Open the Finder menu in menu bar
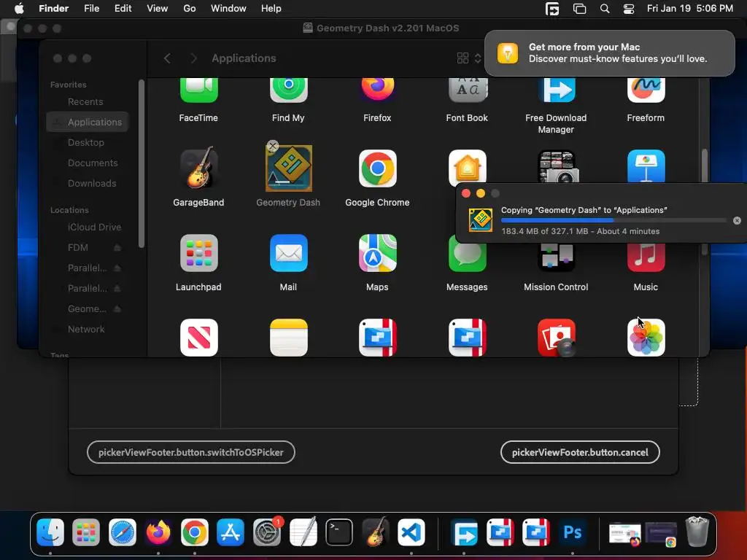Screen dimensions: 747x560 coord(54,9)
